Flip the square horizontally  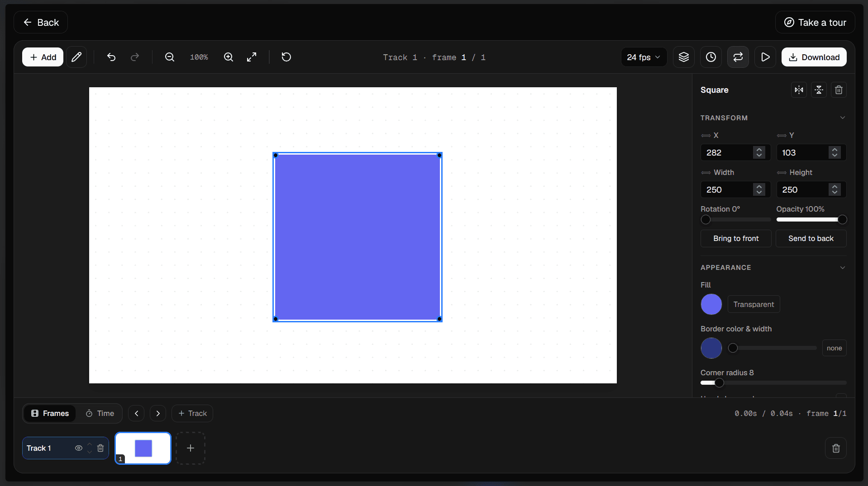799,90
